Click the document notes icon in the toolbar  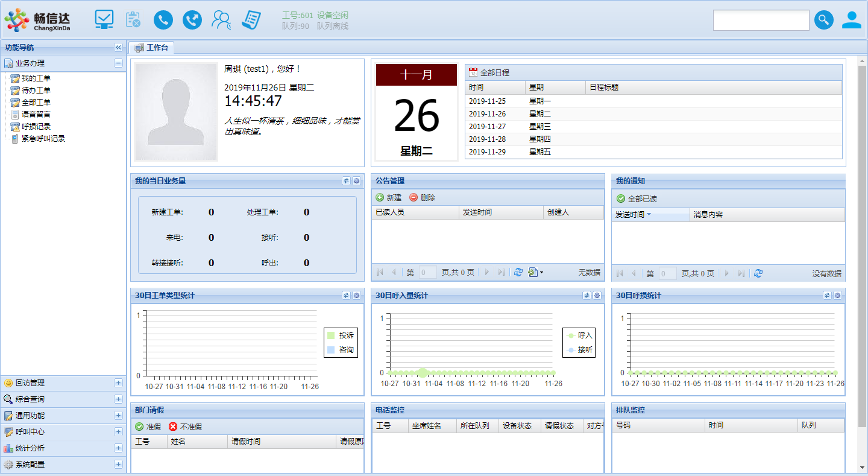[x=251, y=20]
